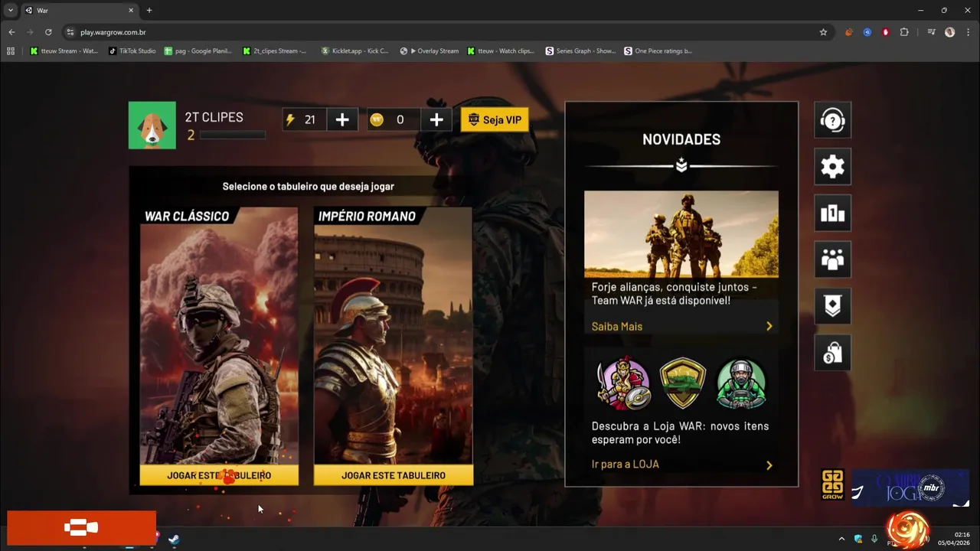This screenshot has width=980, height=551.
Task: Add coins with coin plus button
Action: [436, 119]
